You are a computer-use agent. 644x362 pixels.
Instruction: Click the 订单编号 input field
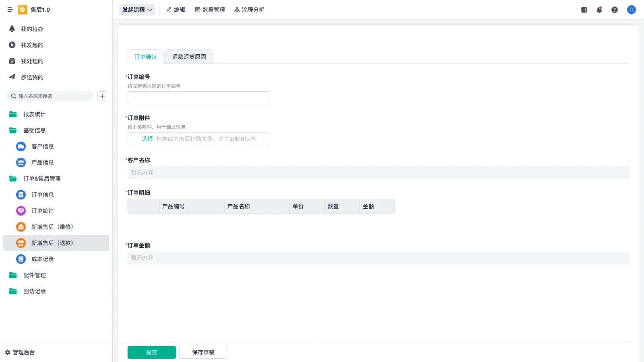tap(198, 97)
